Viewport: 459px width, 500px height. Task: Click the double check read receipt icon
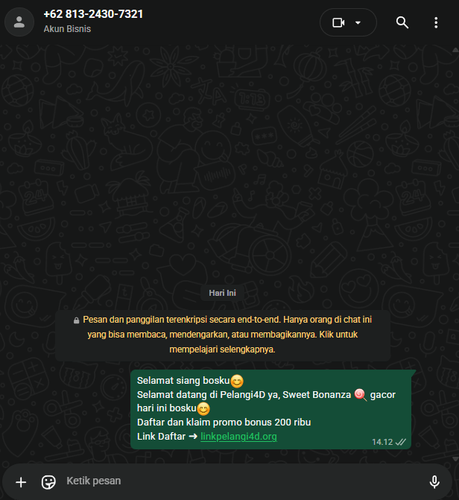point(401,442)
